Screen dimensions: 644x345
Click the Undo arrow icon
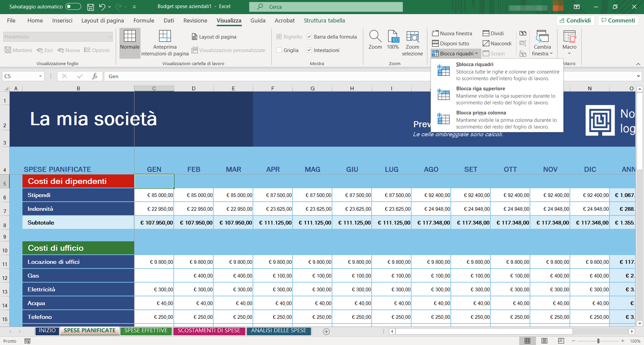pos(102,7)
